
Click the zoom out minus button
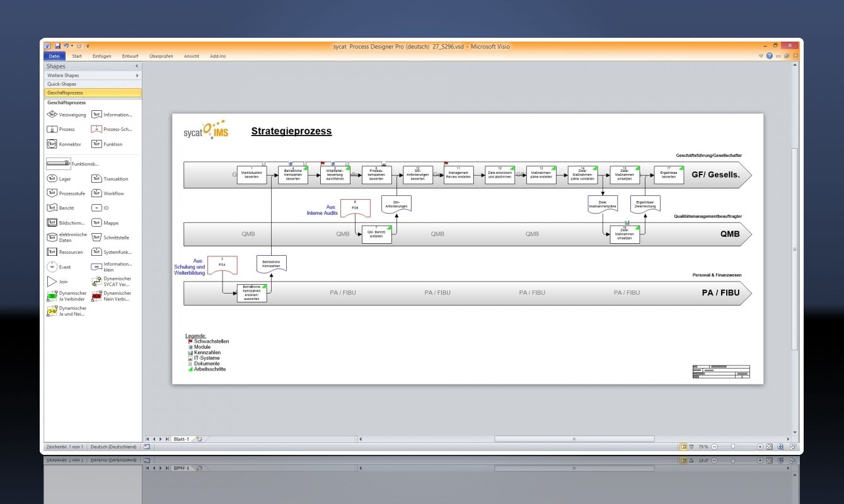click(714, 447)
